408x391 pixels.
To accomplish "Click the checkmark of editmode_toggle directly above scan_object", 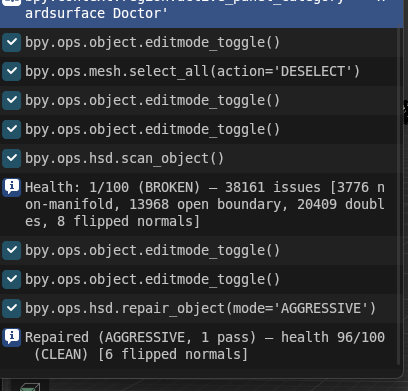I will (x=12, y=130).
